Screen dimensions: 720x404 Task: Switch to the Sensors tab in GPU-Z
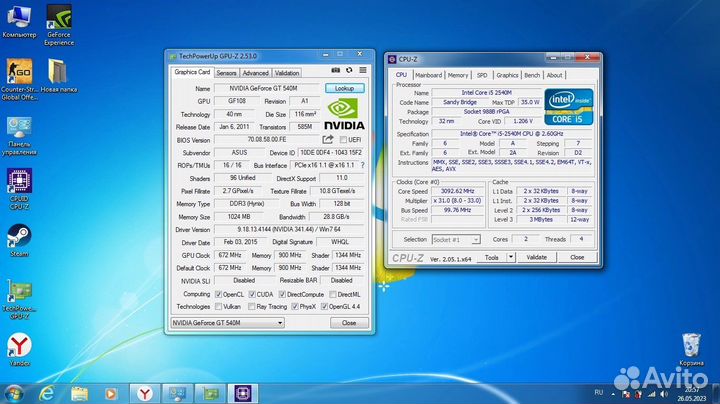[x=226, y=73]
